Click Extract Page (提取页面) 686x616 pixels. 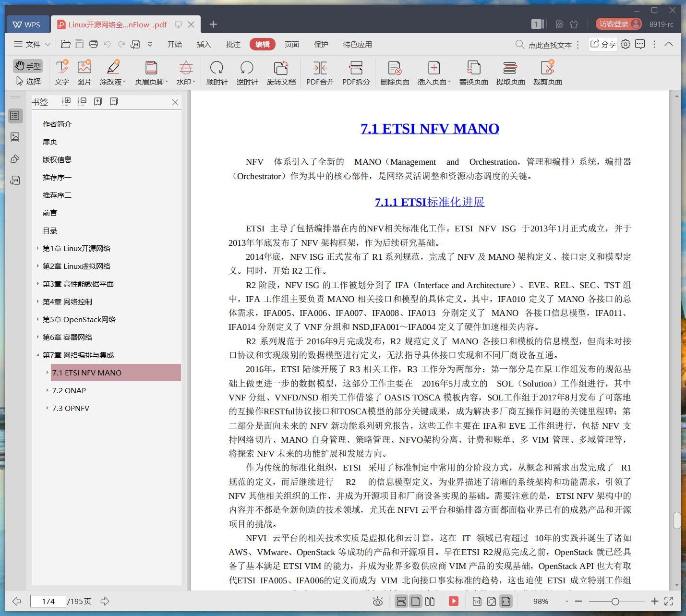510,73
